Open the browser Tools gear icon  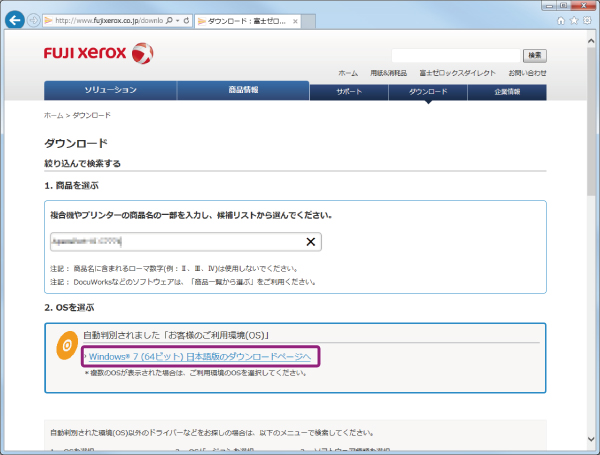click(588, 21)
